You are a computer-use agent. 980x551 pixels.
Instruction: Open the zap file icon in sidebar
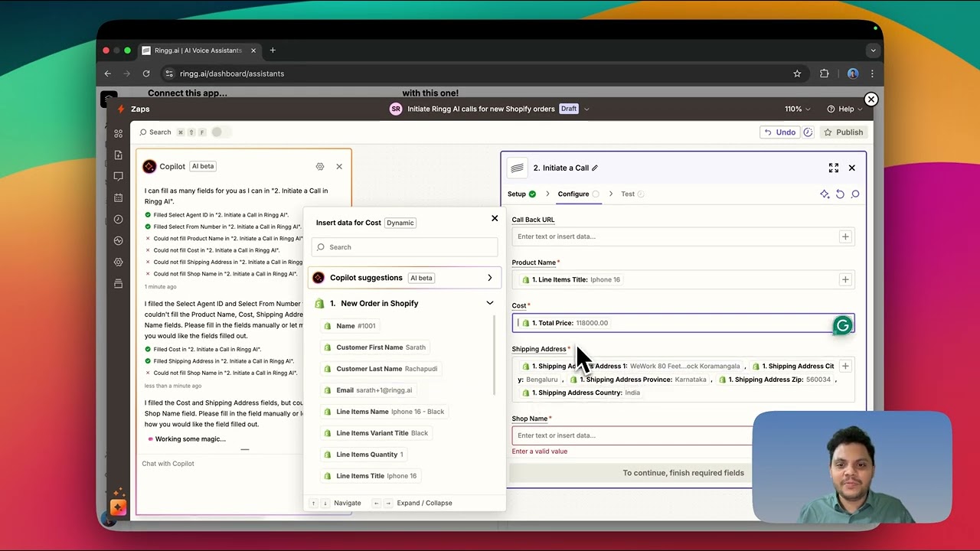pos(118,155)
